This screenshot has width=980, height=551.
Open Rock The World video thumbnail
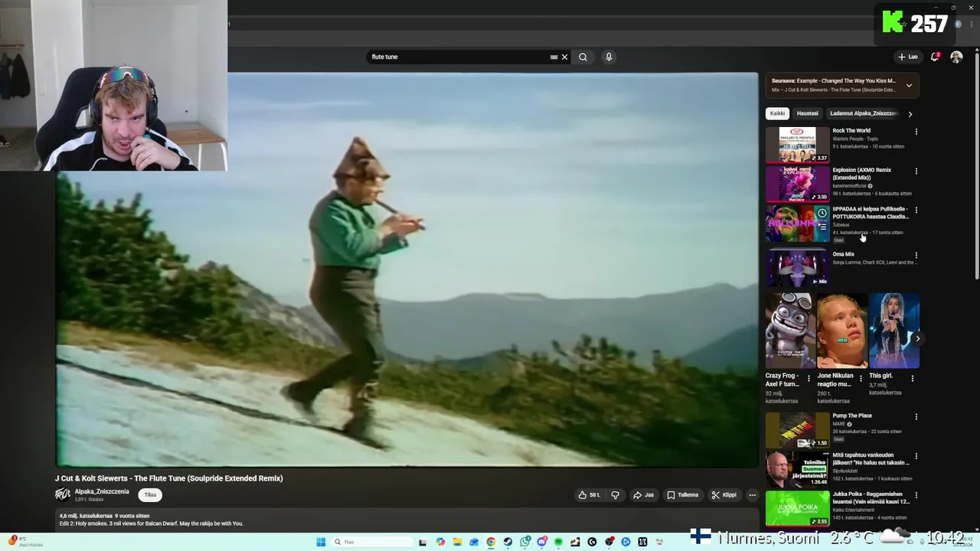(797, 145)
